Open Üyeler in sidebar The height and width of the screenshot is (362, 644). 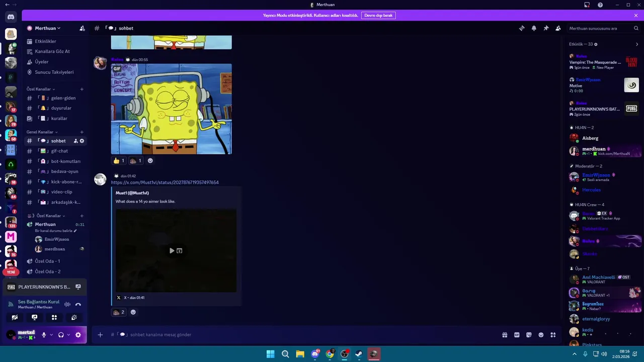coord(55,62)
